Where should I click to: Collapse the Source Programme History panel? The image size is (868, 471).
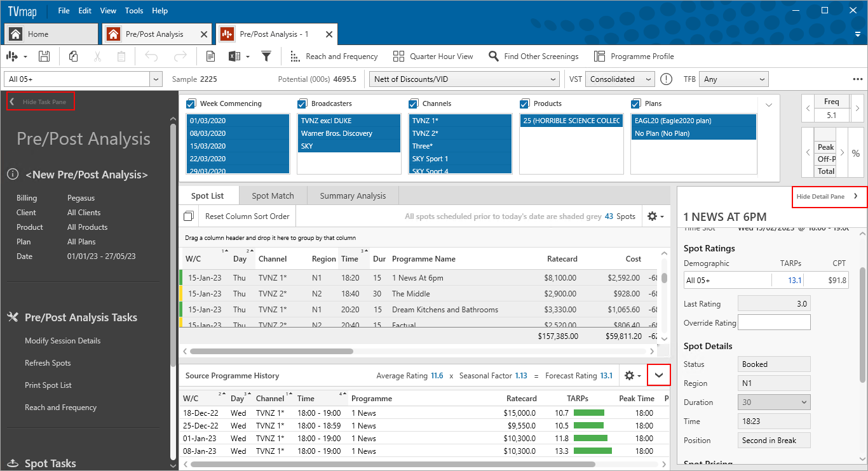659,375
